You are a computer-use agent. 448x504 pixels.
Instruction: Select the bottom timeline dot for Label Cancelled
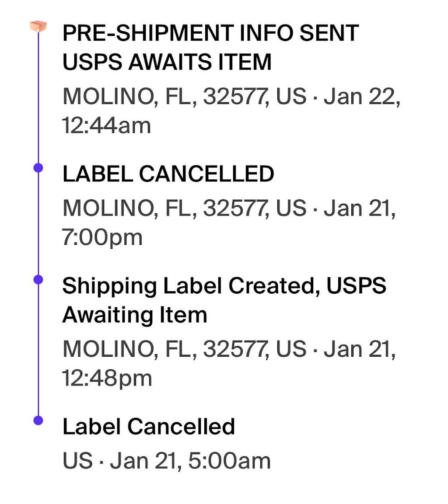pyautogui.click(x=38, y=420)
